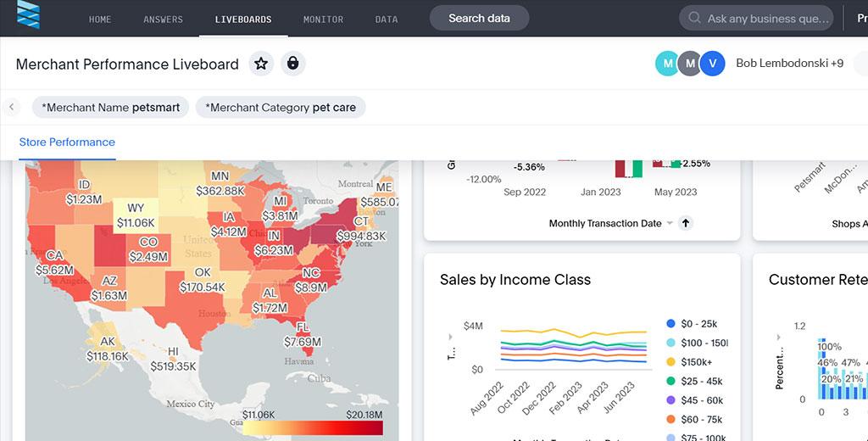Click the Petsmart axis label

[x=810, y=176]
